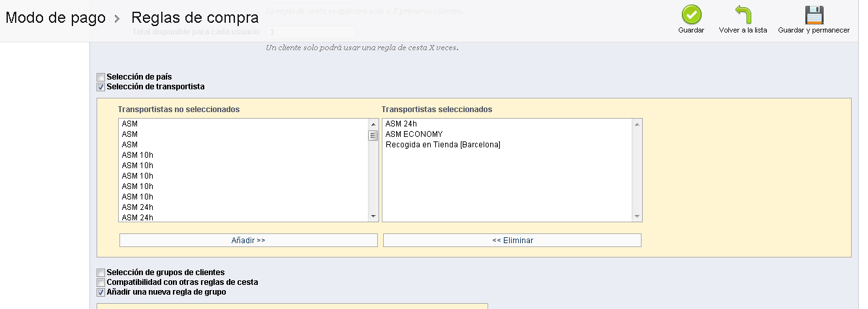Click the Volver a la lista arrow icon

[743, 15]
